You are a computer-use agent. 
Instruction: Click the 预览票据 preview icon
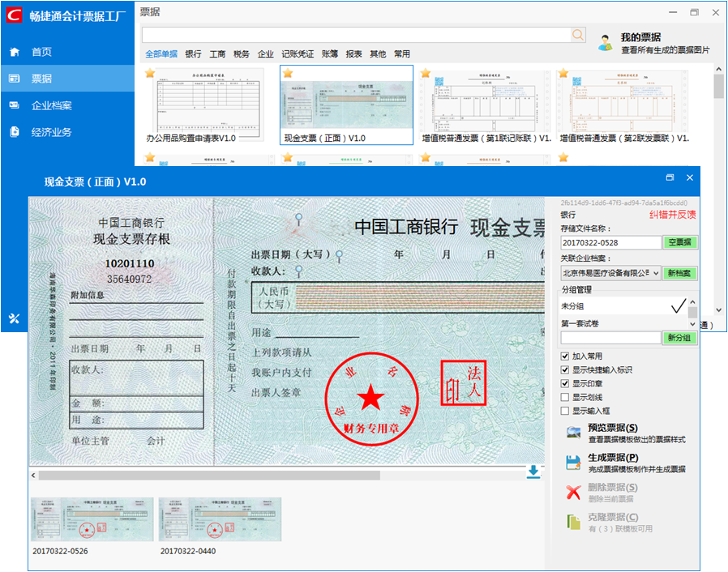(x=573, y=433)
